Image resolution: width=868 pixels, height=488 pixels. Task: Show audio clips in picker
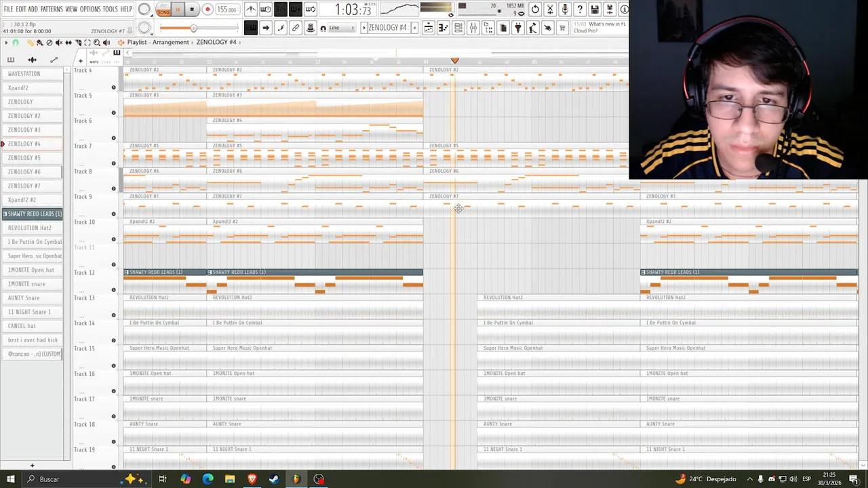pos(33,60)
